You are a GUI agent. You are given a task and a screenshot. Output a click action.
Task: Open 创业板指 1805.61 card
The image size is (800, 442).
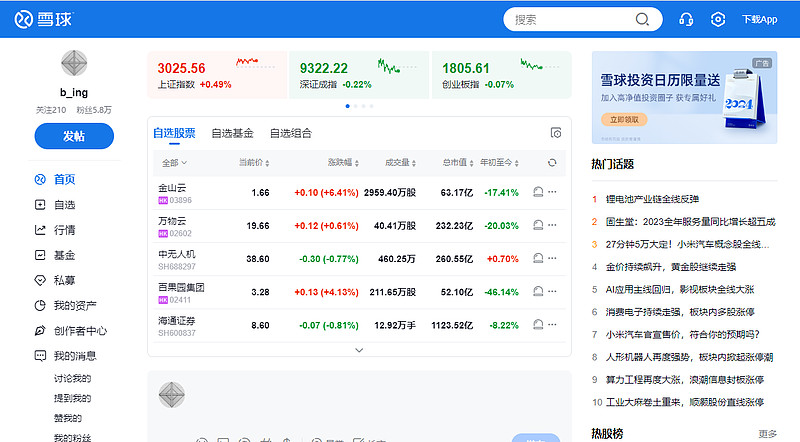pyautogui.click(x=502, y=75)
